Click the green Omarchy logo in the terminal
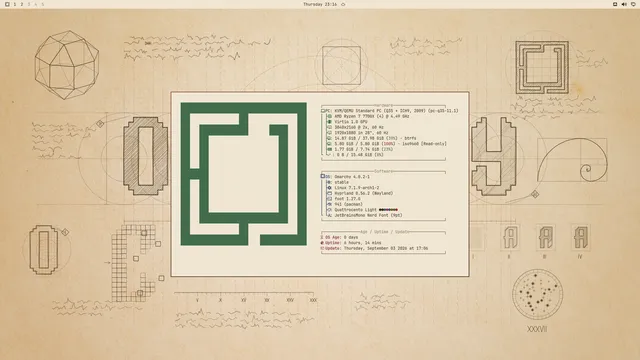Viewport: 640px width, 360px height. pos(244,174)
